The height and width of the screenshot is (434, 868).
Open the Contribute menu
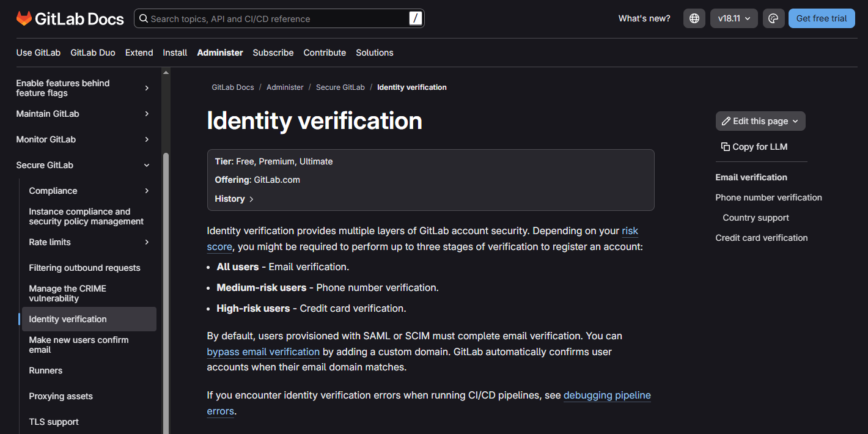(325, 53)
